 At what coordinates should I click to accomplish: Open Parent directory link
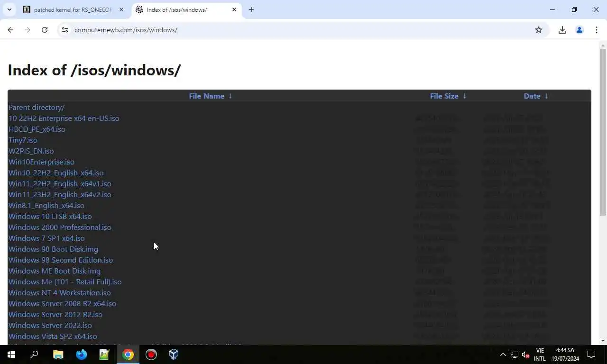tap(37, 107)
